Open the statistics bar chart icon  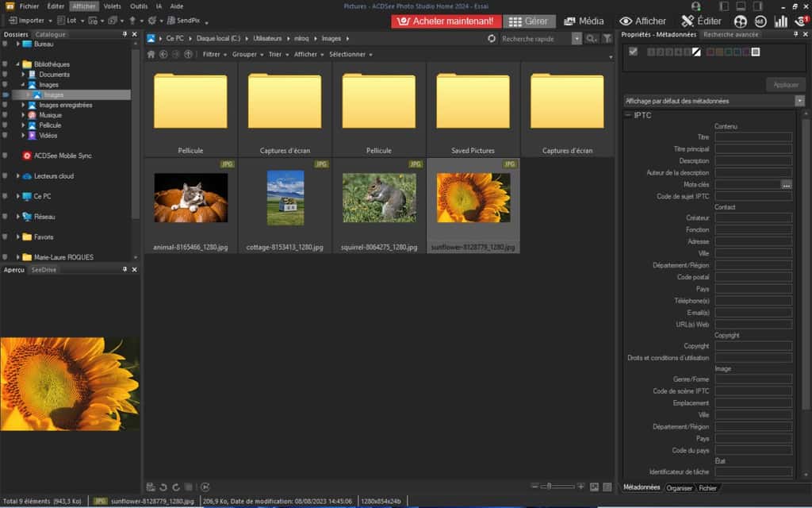[780, 21]
